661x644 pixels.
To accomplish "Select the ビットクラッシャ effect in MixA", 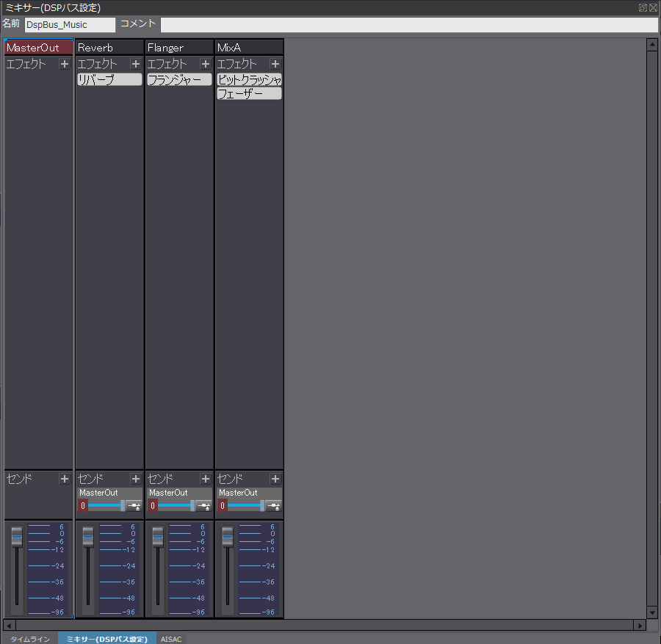I will click(x=249, y=79).
